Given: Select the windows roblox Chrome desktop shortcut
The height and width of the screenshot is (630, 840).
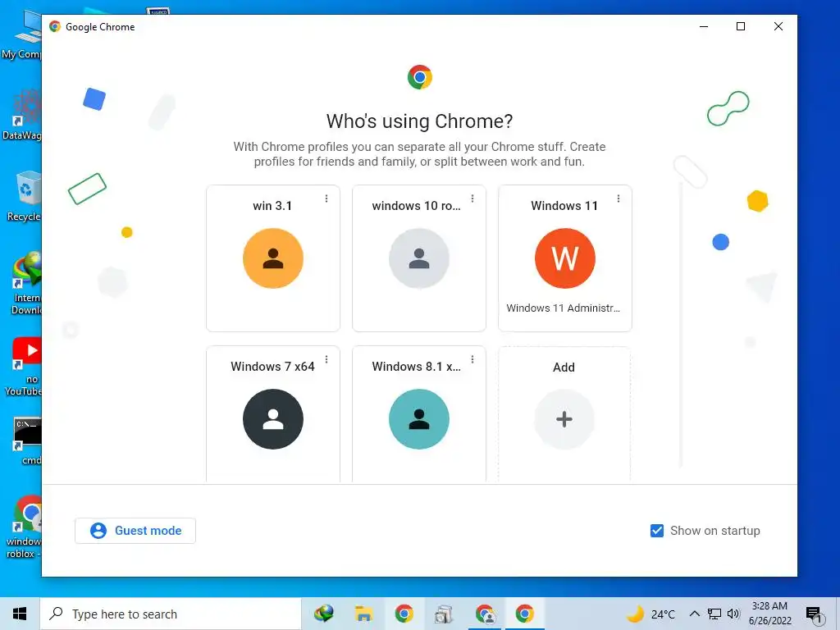Looking at the screenshot, I should point(24,527).
